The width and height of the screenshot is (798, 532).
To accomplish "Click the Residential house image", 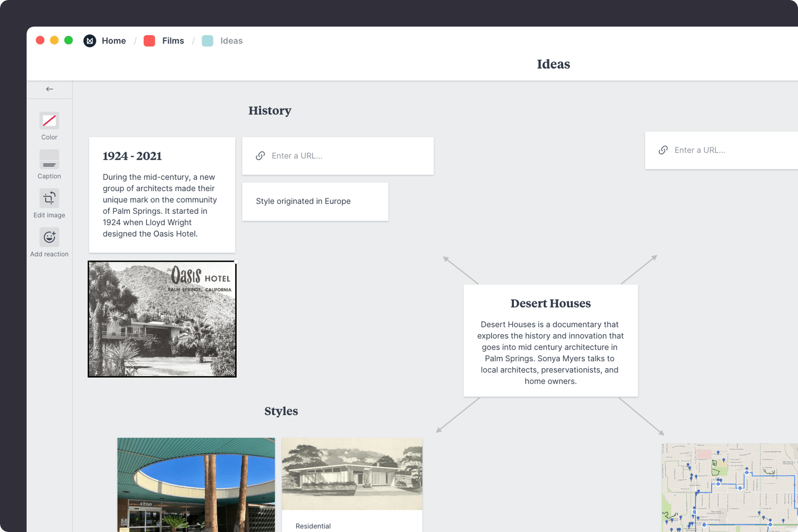I will (x=352, y=474).
